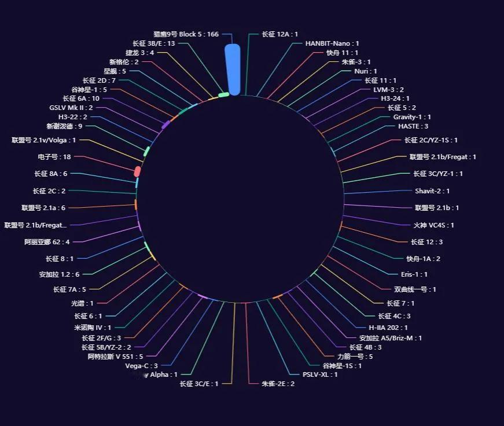Select the '安加拉 1.2 : 6' label

59,274
